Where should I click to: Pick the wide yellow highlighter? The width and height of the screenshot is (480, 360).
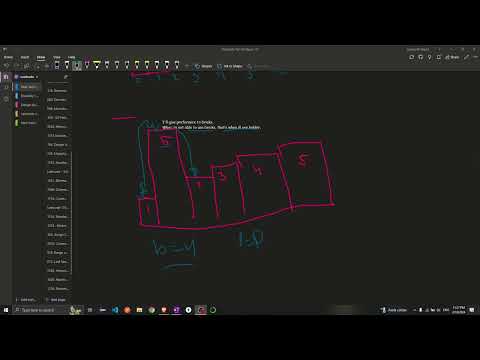point(97,65)
